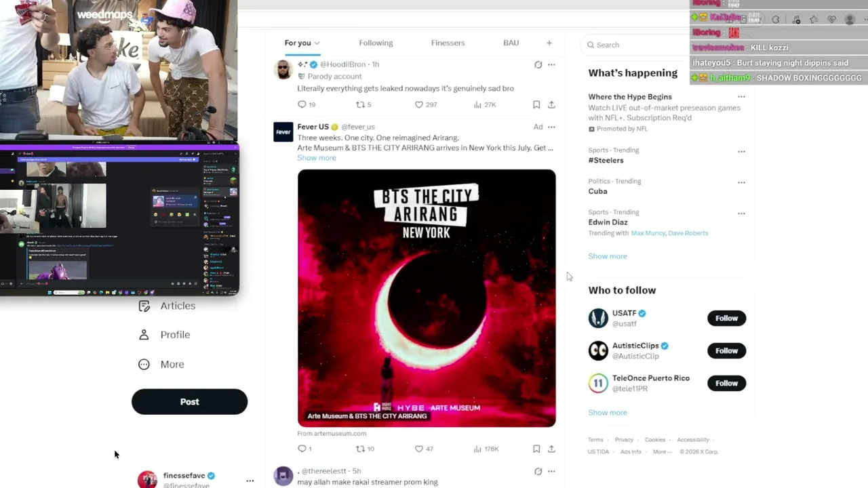
Task: Open Grok action on thereelestt post
Action: pyautogui.click(x=538, y=471)
